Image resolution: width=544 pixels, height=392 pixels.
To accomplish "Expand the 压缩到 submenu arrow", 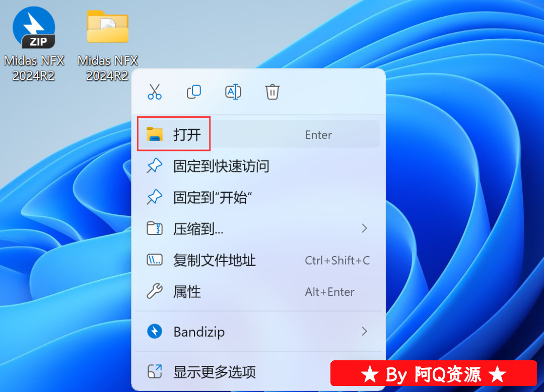I will click(364, 228).
